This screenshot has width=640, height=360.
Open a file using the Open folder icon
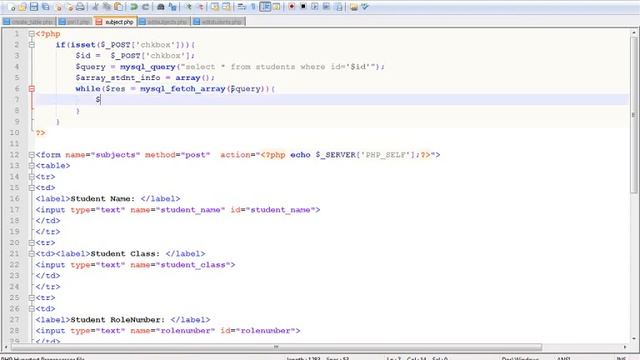click(22, 7)
